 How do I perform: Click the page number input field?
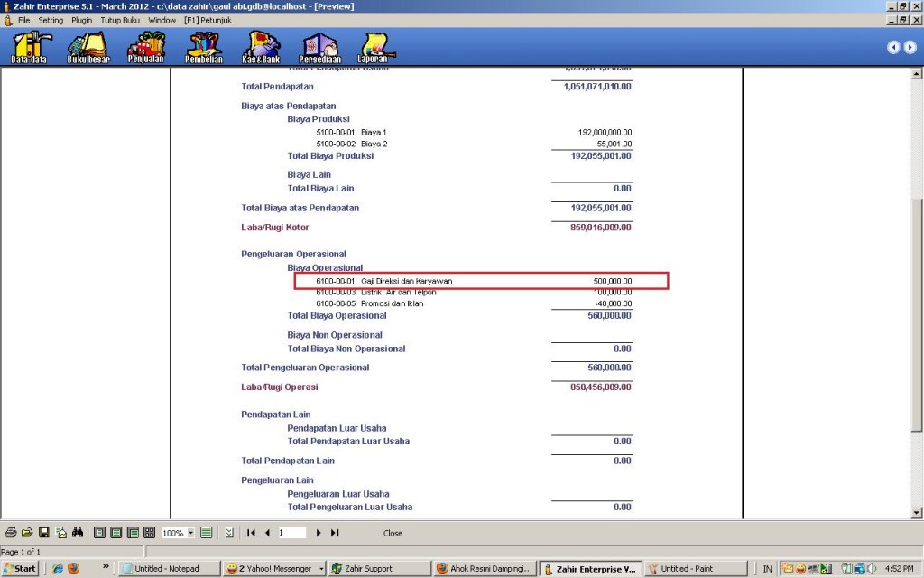click(x=291, y=533)
